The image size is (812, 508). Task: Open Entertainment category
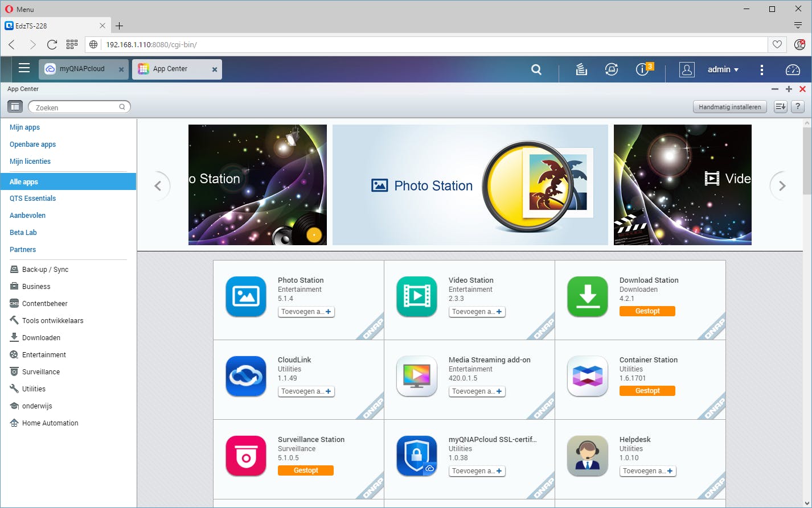pyautogui.click(x=44, y=355)
